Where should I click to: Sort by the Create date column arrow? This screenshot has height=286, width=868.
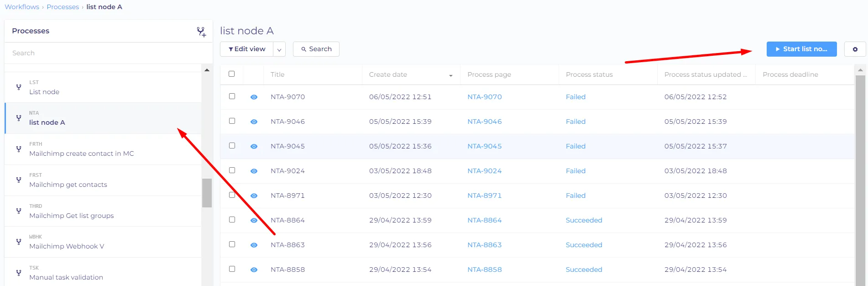pyautogui.click(x=451, y=75)
